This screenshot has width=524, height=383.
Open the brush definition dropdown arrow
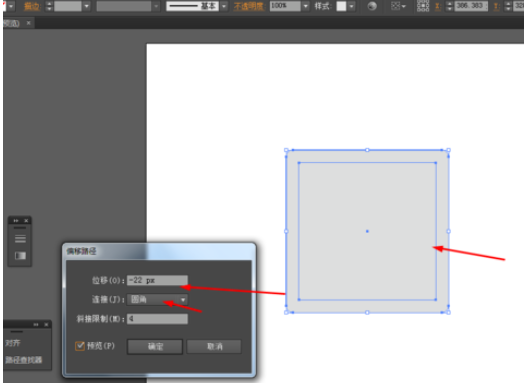click(x=224, y=6)
